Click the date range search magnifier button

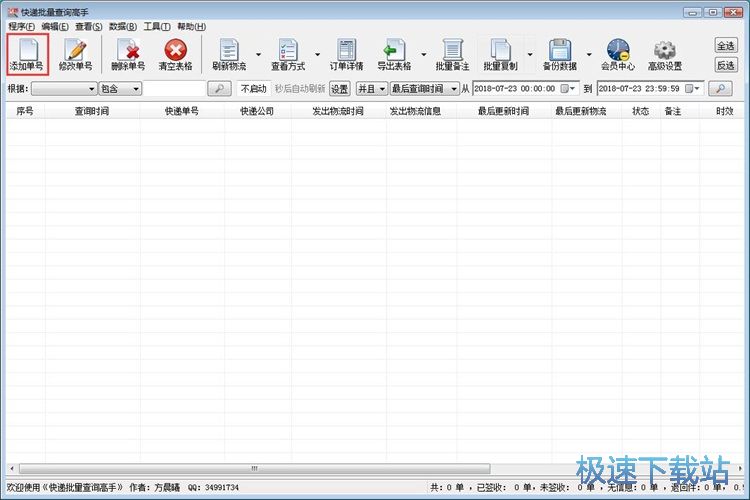(720, 89)
